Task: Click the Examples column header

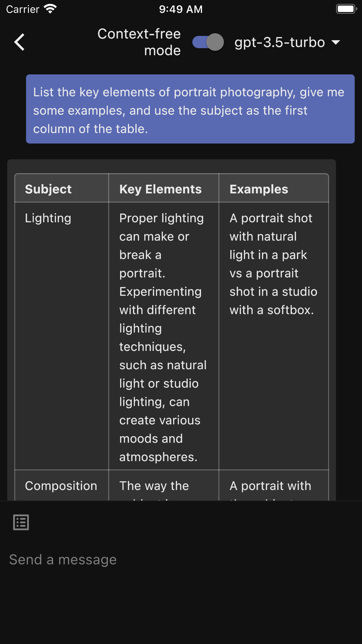Action: click(274, 188)
